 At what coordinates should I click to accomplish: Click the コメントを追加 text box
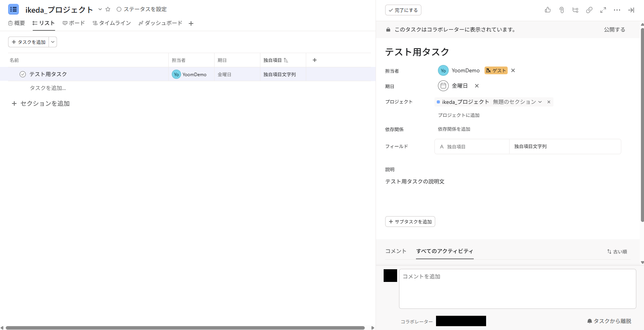(517, 288)
